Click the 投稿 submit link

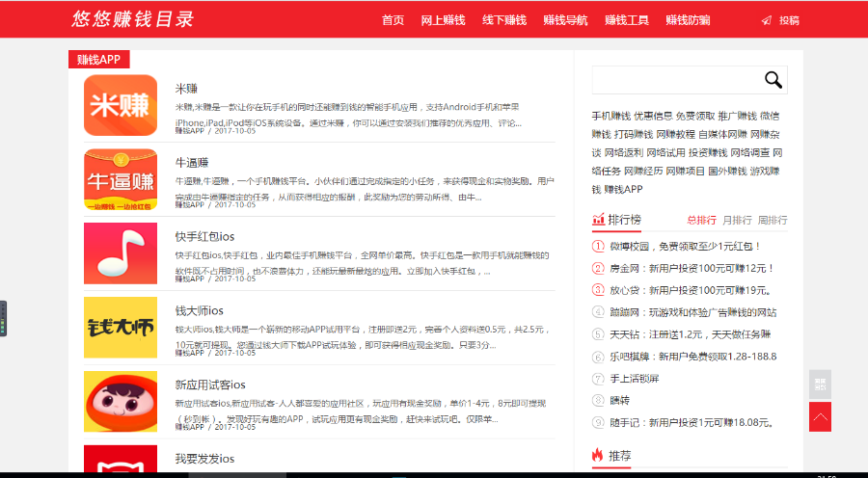click(789, 20)
